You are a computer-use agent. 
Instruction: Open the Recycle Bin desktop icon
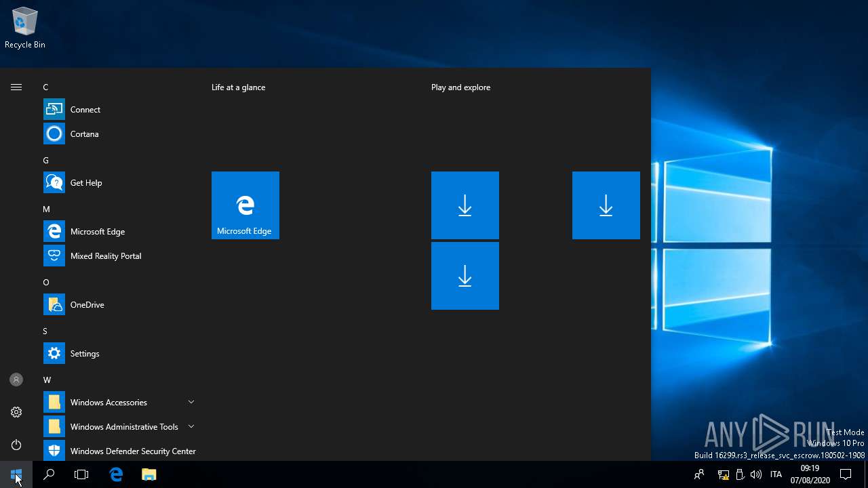[25, 28]
